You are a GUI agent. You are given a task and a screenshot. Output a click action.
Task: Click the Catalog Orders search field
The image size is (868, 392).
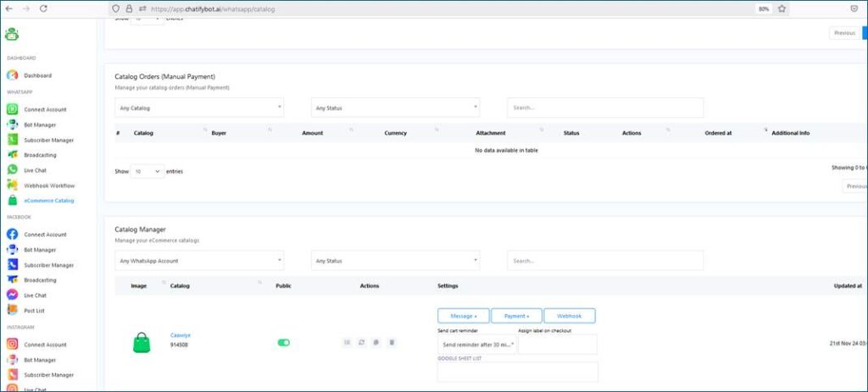(605, 108)
